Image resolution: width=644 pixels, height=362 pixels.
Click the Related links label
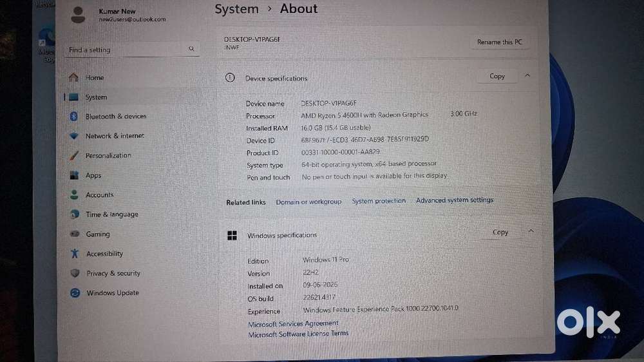246,202
